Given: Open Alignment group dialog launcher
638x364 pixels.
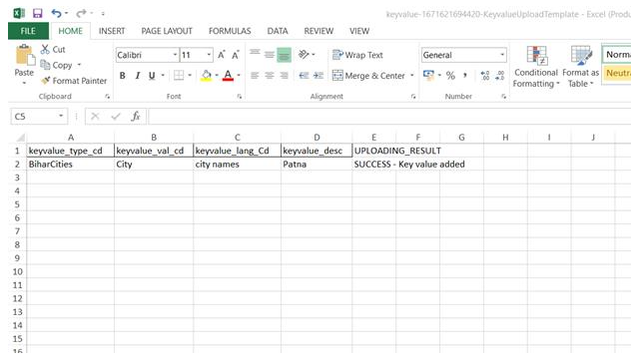Looking at the screenshot, I should 413,97.
